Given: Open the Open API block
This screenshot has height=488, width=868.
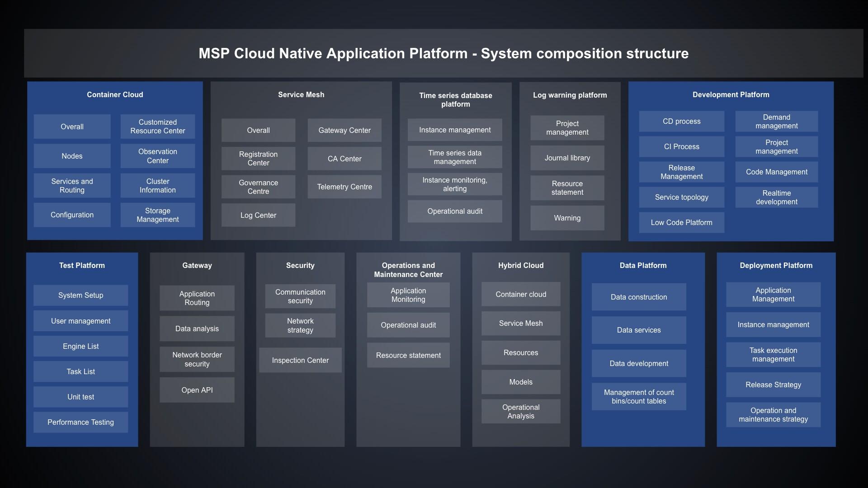Looking at the screenshot, I should click(x=197, y=390).
